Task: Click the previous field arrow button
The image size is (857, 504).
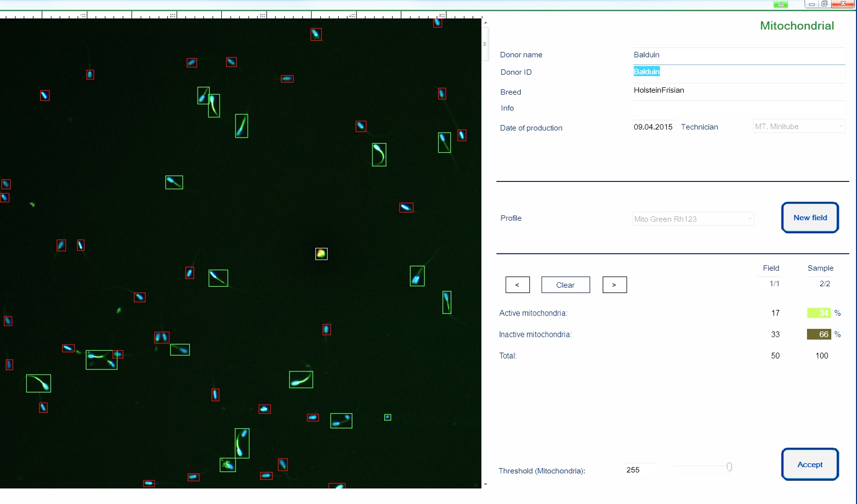Action: (517, 285)
